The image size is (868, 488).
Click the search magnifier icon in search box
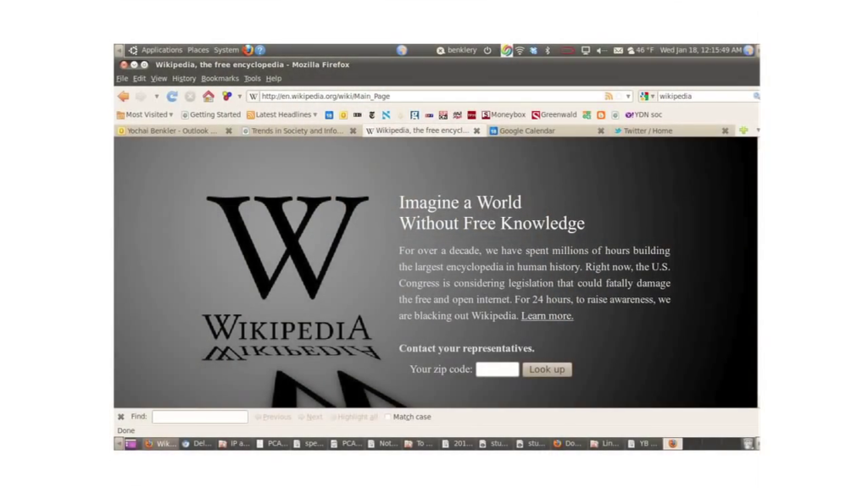(756, 97)
